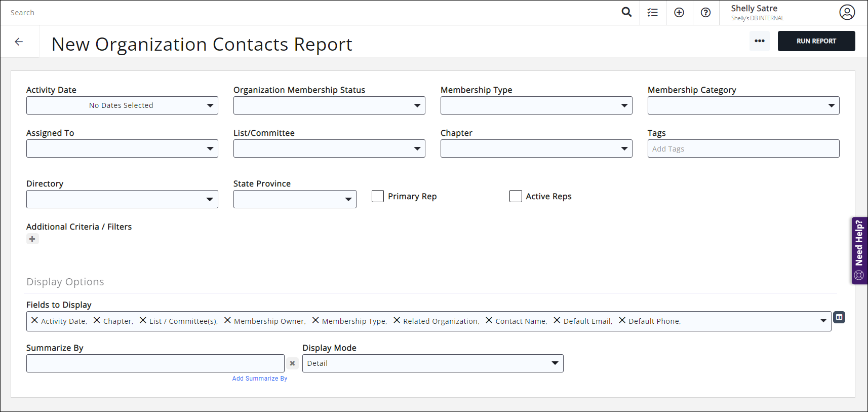
Task: Enable the Primary Rep checkbox
Action: [x=378, y=196]
